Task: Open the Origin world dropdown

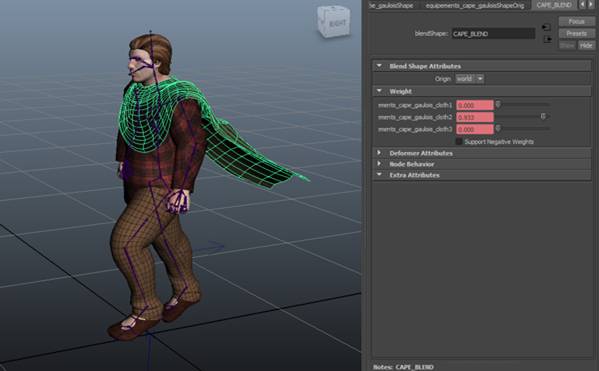Action: [x=469, y=79]
